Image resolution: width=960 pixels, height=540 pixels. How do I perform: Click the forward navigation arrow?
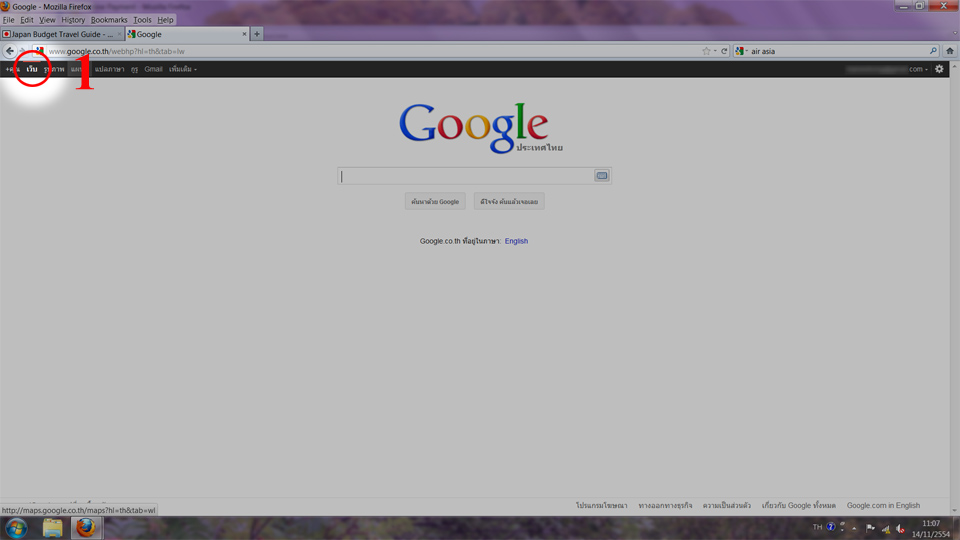[x=23, y=51]
